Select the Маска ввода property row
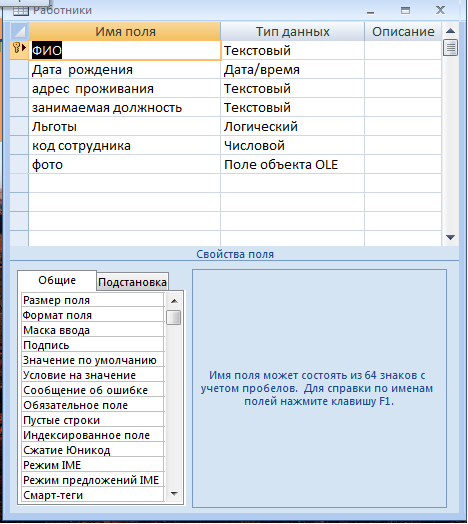The image size is (468, 524). [x=93, y=330]
